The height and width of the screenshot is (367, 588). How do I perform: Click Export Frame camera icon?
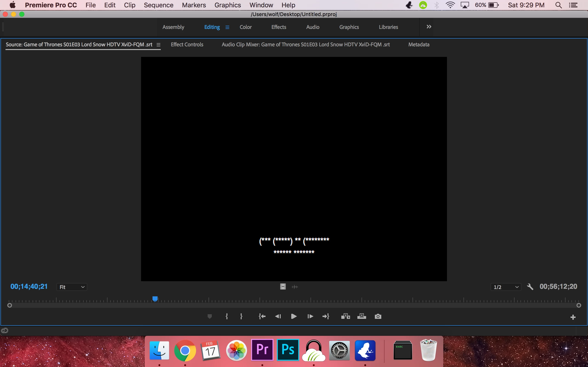(378, 316)
